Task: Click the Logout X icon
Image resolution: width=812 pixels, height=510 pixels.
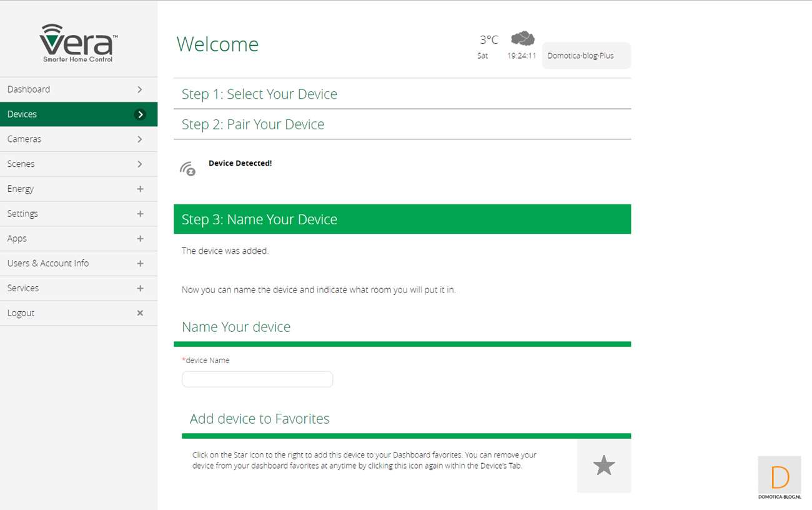Action: click(x=140, y=313)
